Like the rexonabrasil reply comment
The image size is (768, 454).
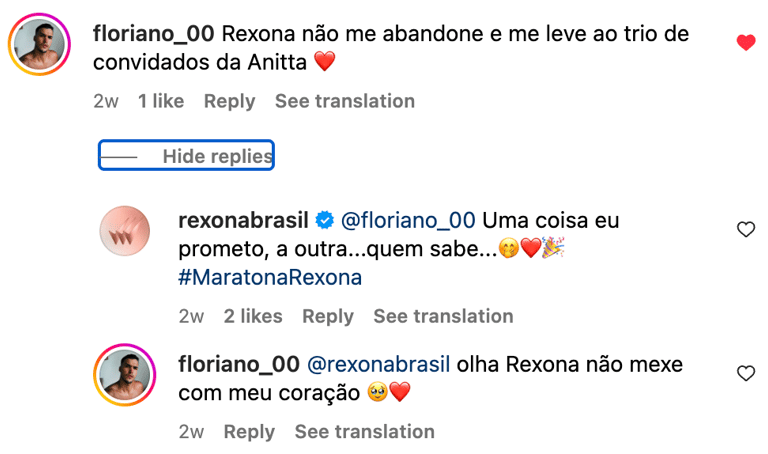(x=745, y=229)
